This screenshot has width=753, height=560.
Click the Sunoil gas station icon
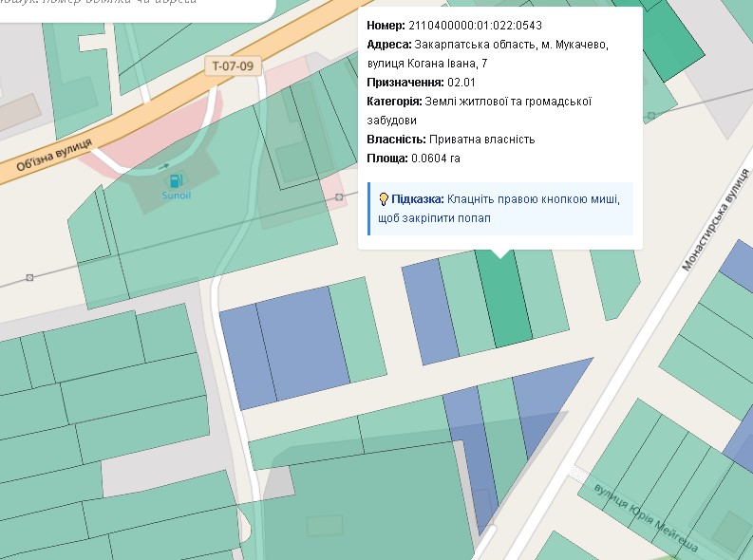(x=175, y=181)
